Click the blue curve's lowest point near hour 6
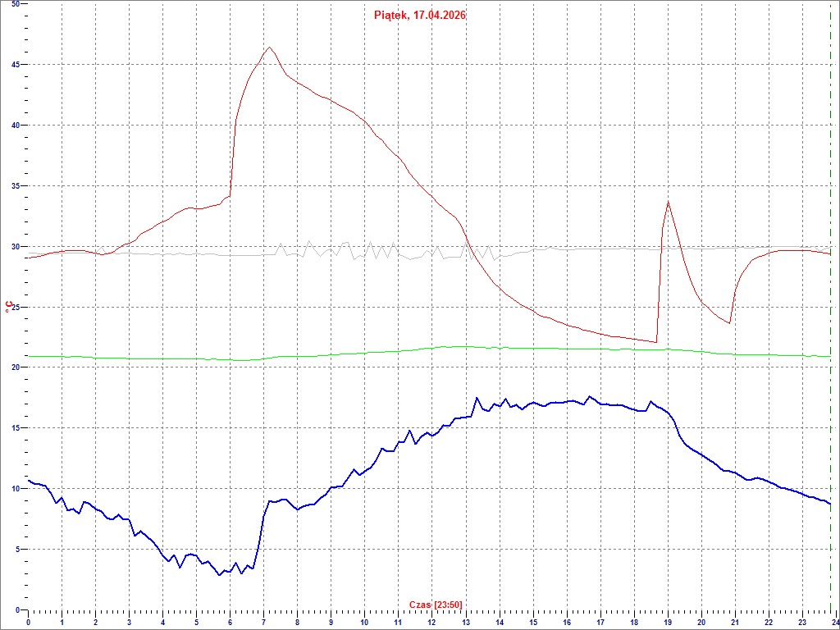The height and width of the screenshot is (630, 840). pyautogui.click(x=220, y=574)
